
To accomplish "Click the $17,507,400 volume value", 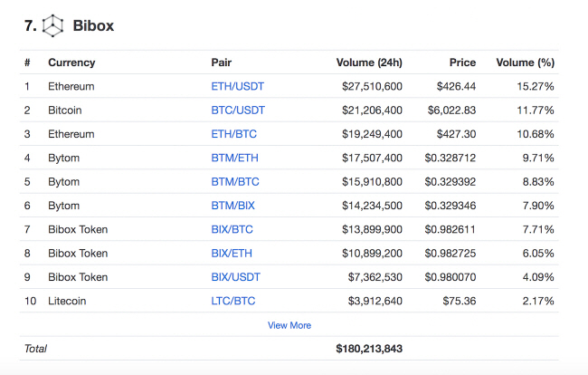I will click(x=372, y=158).
